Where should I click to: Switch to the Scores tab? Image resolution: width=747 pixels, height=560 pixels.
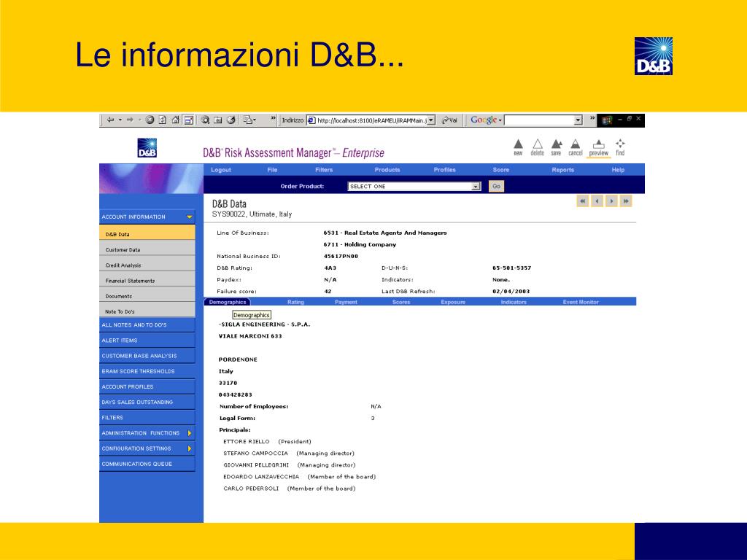401,302
